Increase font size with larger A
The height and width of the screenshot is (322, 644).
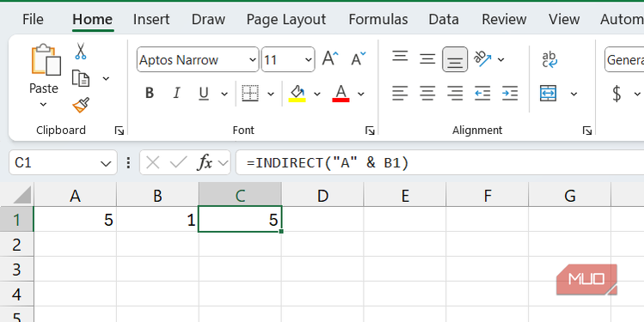click(x=330, y=59)
